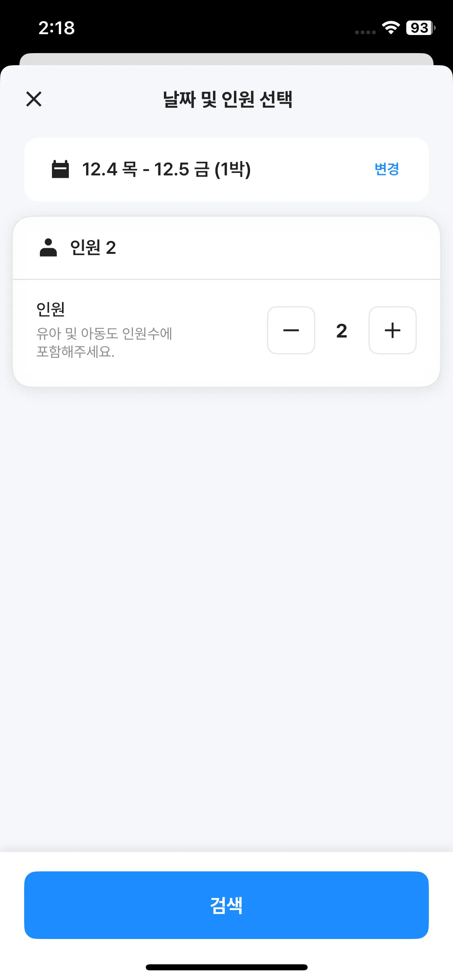Click the 인원 label above helper text
This screenshot has height=980, width=453.
point(51,309)
